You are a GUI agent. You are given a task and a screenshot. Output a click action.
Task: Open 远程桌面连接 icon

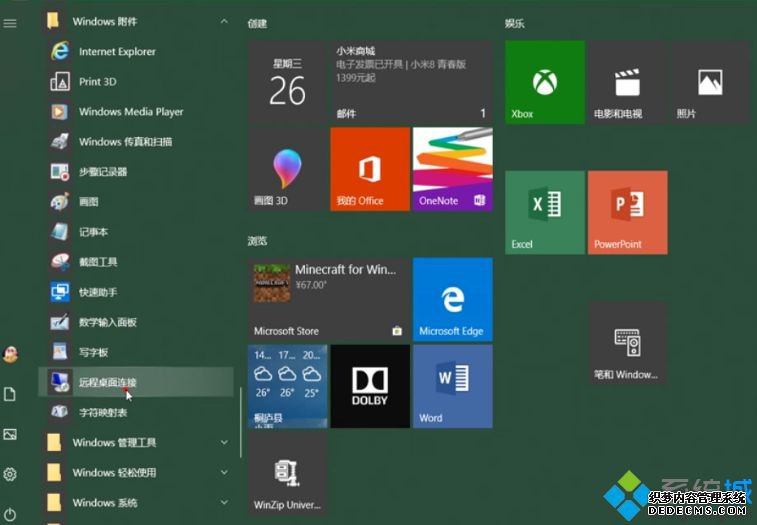click(60, 382)
